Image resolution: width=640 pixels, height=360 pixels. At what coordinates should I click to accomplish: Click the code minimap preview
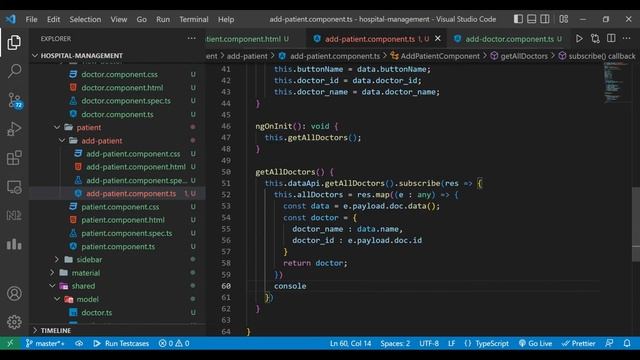(614, 83)
